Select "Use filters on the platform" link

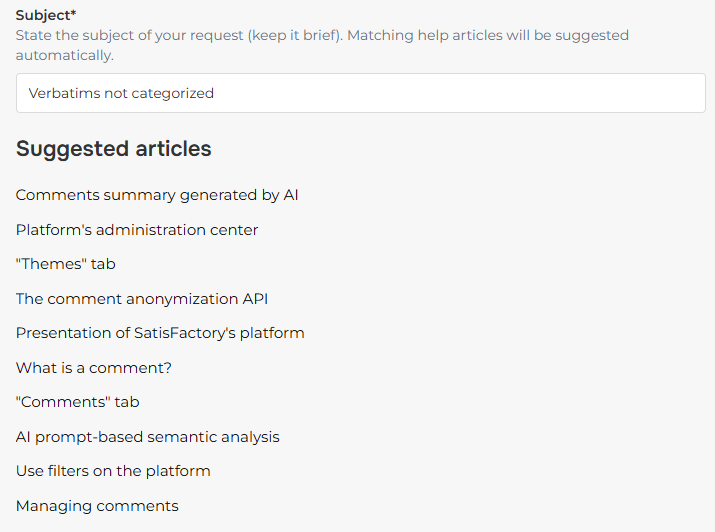(x=113, y=471)
